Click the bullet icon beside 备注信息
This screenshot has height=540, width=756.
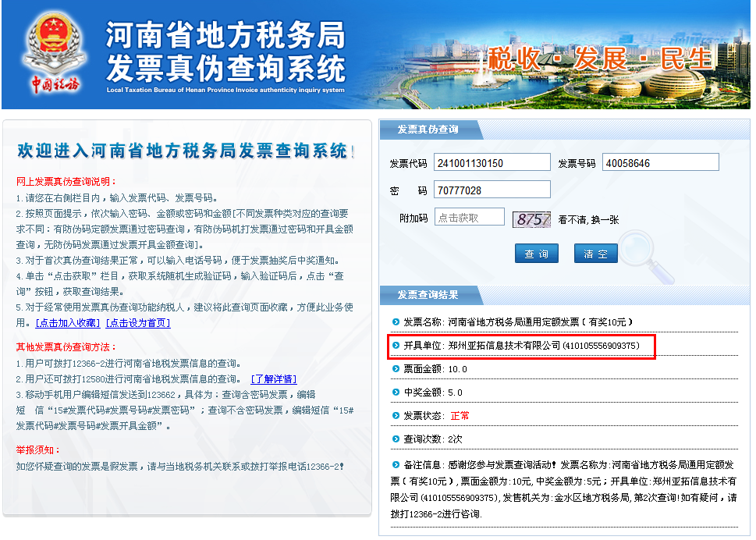[x=396, y=465]
